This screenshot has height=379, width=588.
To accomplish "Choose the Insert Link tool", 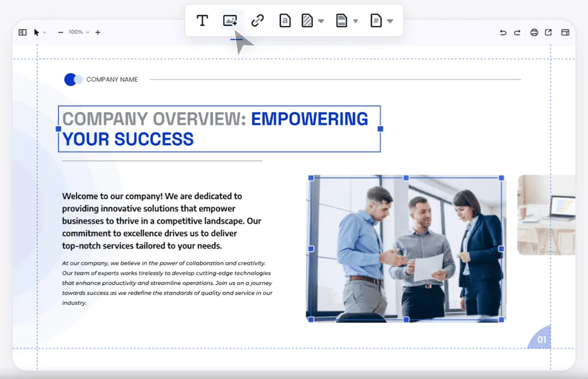I will (257, 21).
